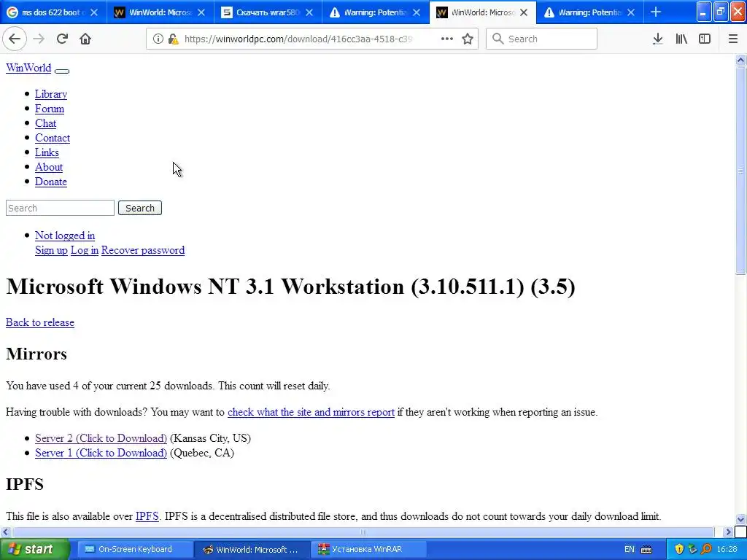Viewport: 747px width, 560px height.
Task: Open page actions three-dot menu
Action: tap(447, 39)
